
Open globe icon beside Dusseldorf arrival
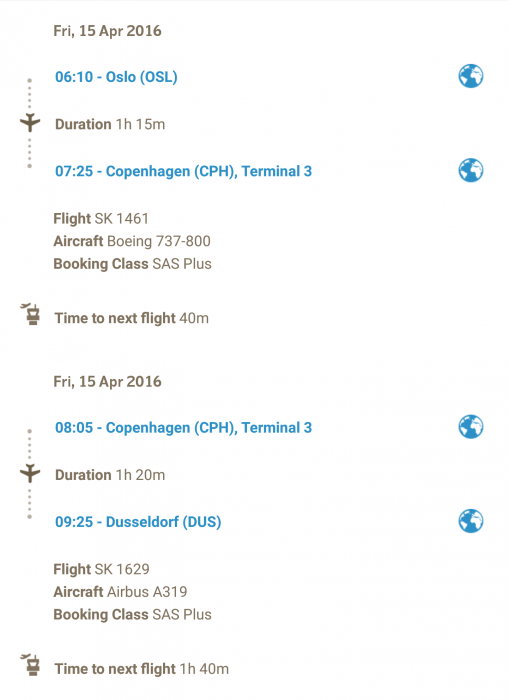tap(471, 521)
